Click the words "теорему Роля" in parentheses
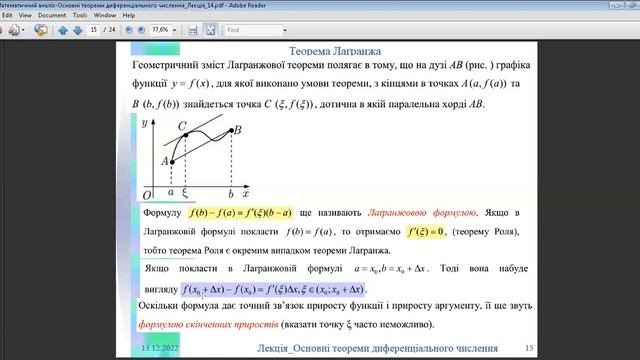Viewport: 640px width, 360px height. [x=484, y=232]
